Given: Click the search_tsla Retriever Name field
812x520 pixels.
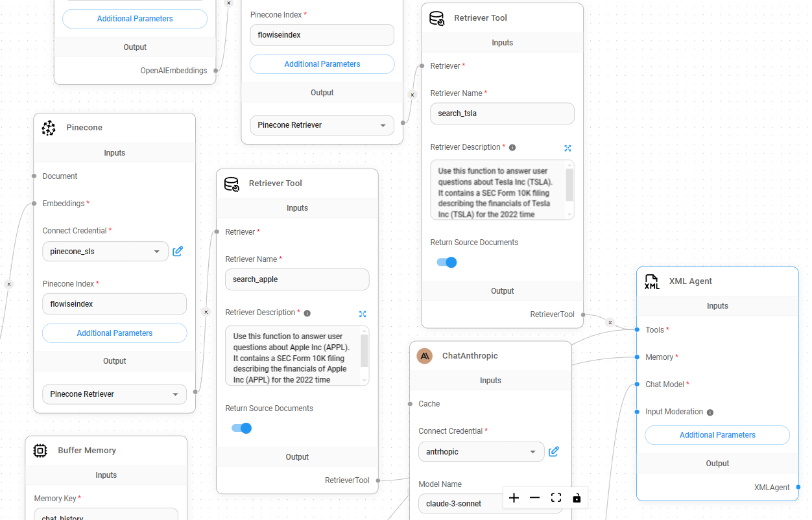Looking at the screenshot, I should 502,113.
